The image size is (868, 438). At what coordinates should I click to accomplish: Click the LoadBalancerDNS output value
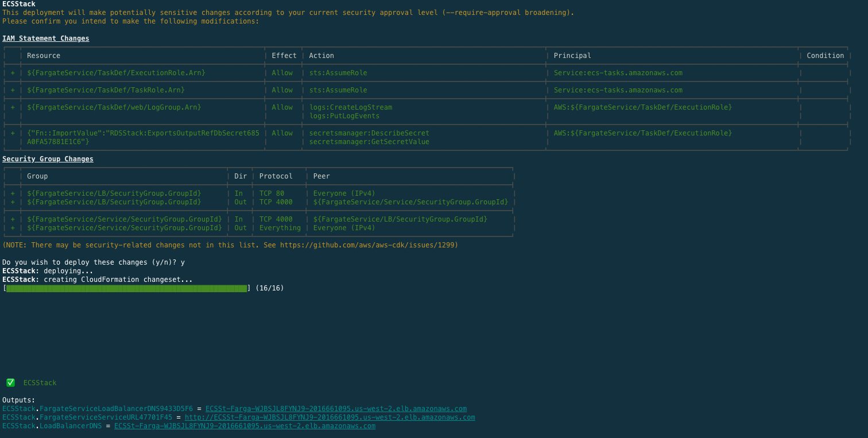point(245,425)
